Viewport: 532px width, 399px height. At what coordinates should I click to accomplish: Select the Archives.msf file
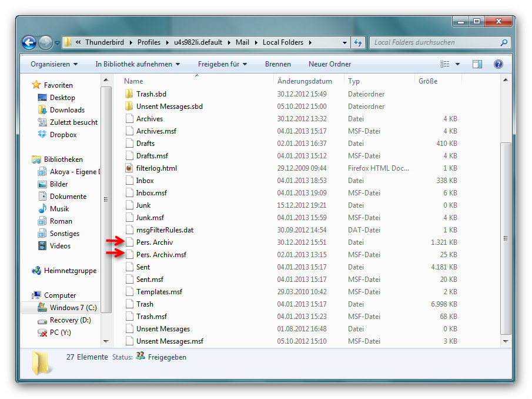tap(156, 131)
